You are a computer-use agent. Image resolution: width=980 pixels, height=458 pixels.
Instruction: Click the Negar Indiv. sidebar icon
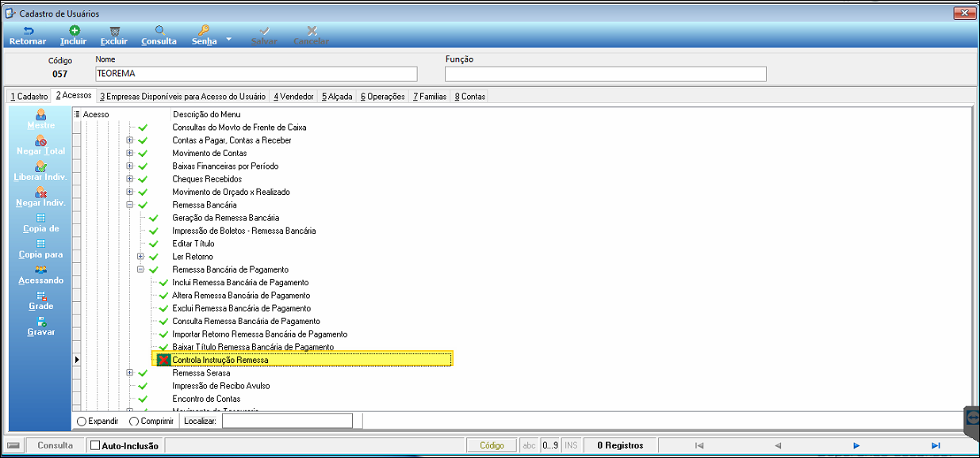(40, 192)
